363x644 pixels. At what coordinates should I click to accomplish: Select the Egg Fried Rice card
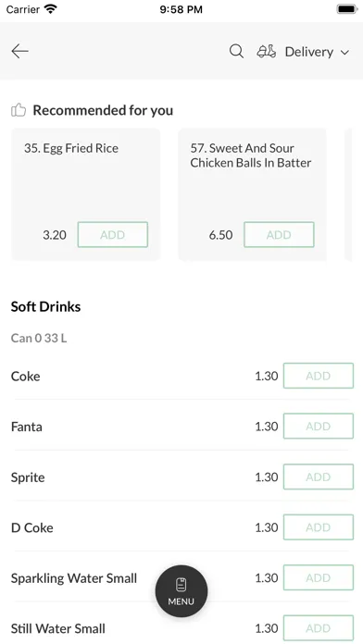tap(85, 194)
